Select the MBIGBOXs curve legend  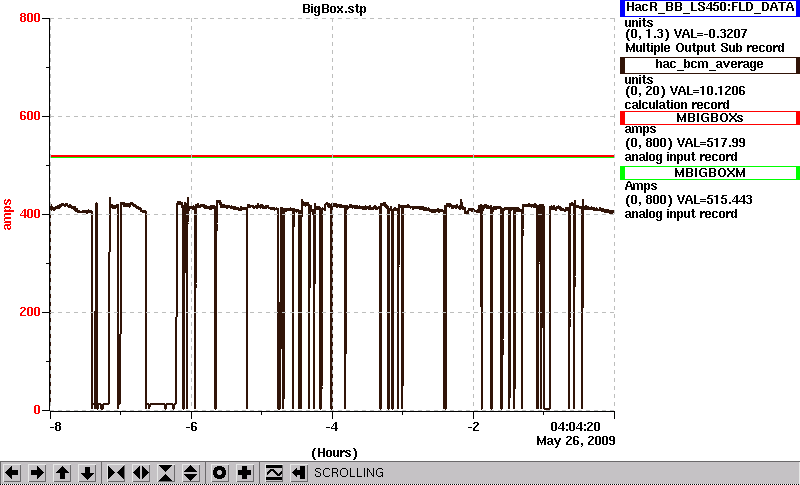[710, 118]
